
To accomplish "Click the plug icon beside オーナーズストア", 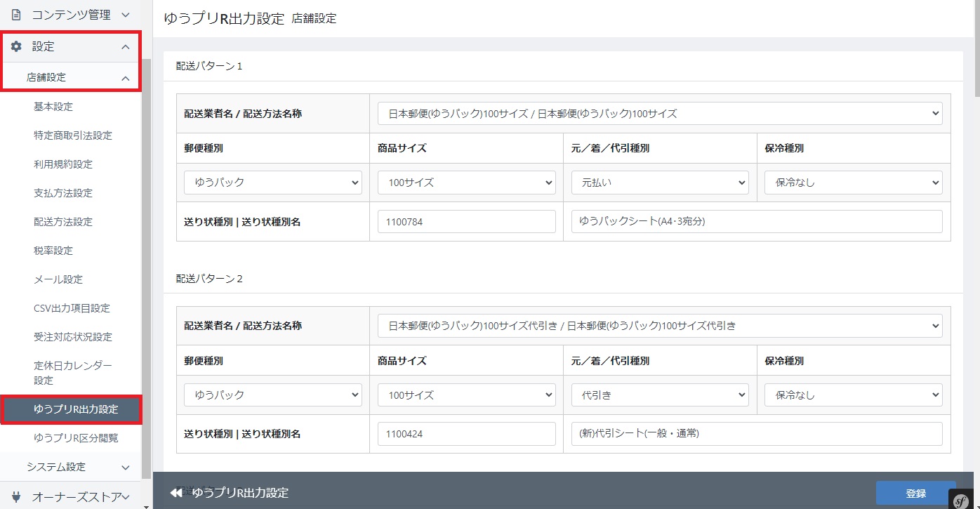I will 16,496.
